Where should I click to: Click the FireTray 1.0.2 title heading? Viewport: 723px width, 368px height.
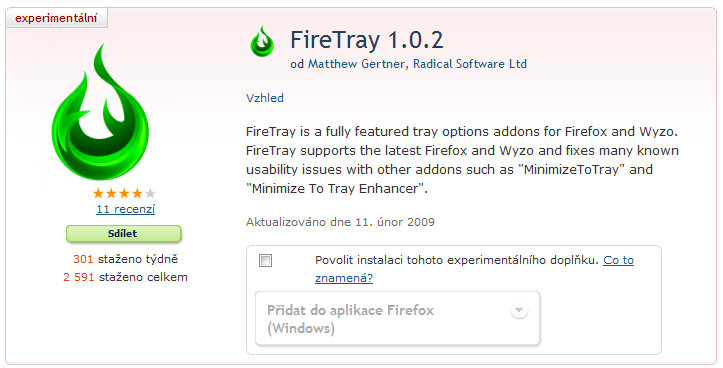(367, 40)
